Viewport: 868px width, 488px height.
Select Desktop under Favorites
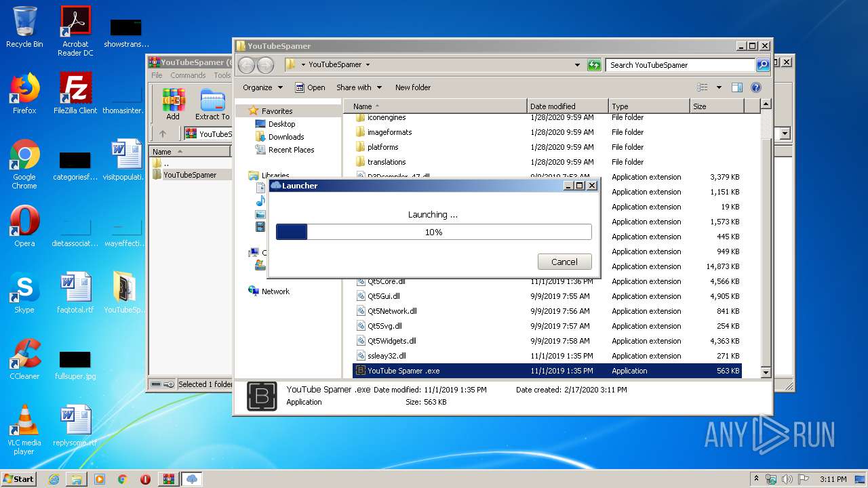(281, 124)
